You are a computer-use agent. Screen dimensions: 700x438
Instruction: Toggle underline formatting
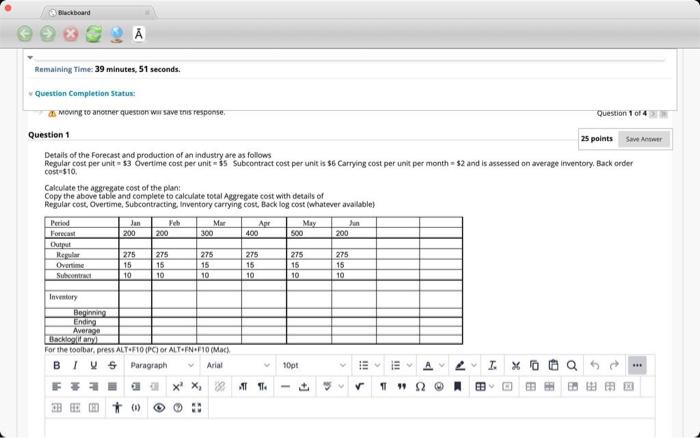point(93,365)
